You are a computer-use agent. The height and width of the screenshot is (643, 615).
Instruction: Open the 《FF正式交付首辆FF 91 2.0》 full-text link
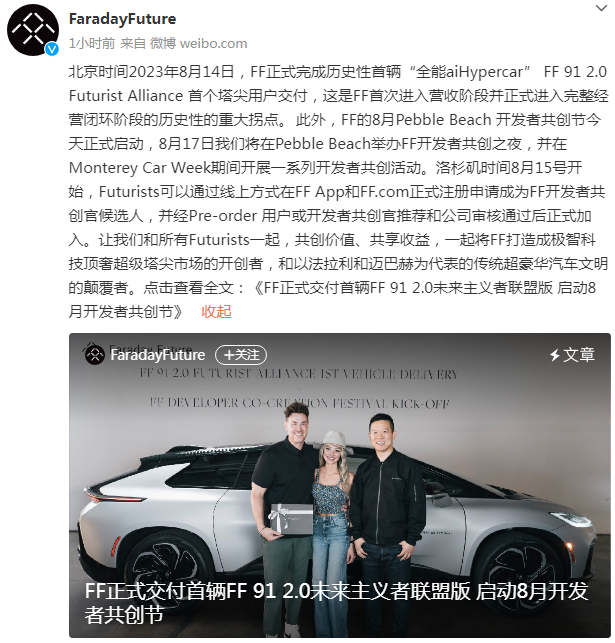click(x=333, y=300)
